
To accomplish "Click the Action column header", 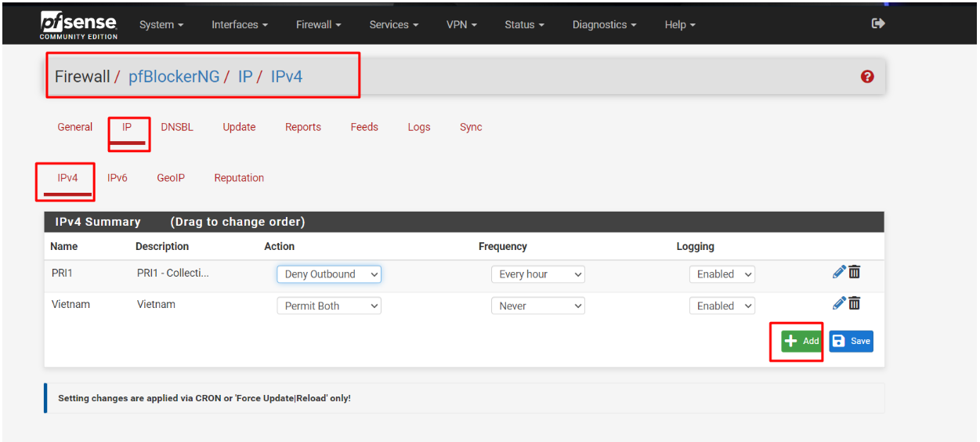I will [x=280, y=246].
